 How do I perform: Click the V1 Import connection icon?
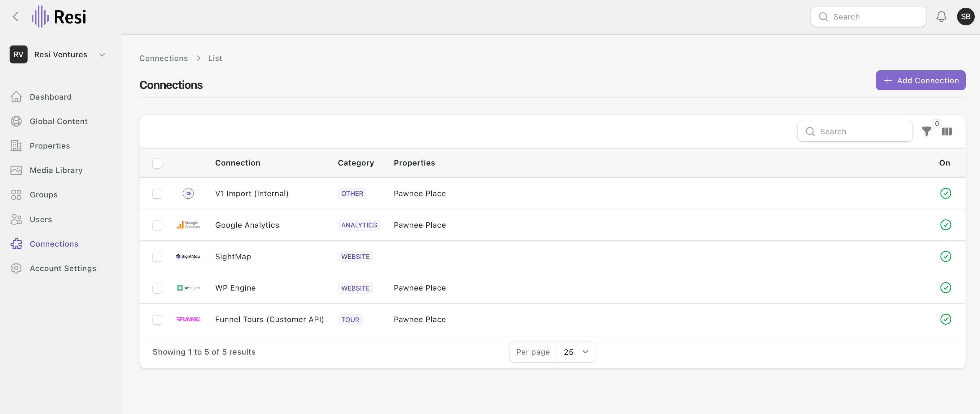click(x=188, y=193)
